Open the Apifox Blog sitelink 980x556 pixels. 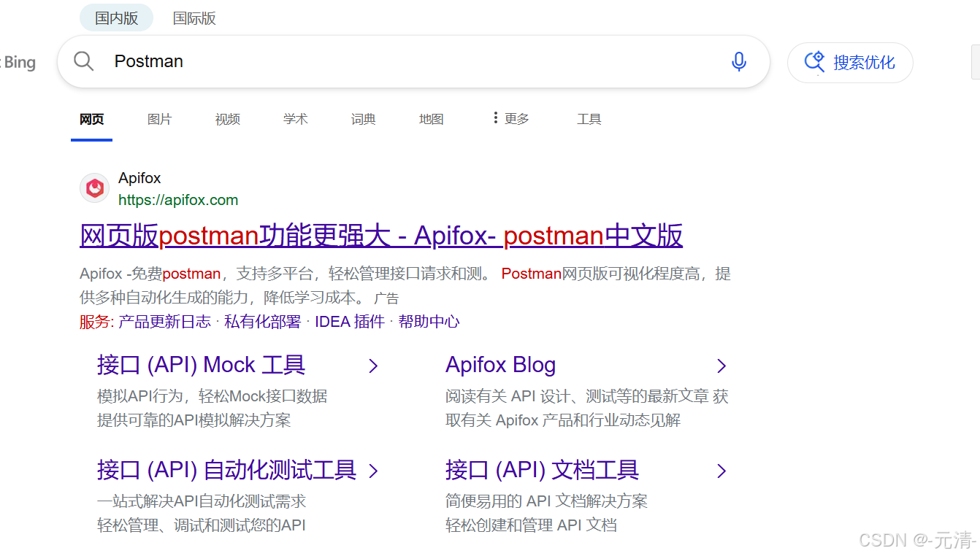click(501, 365)
